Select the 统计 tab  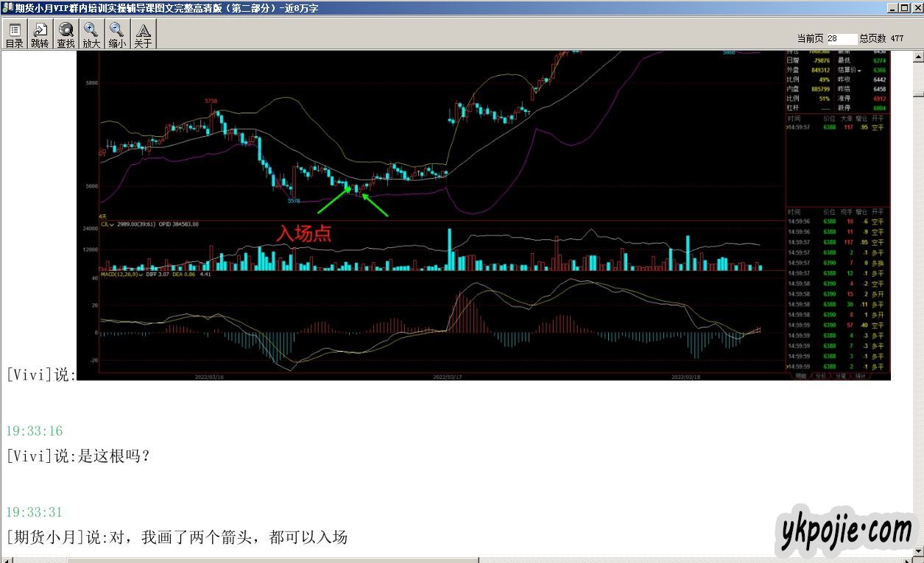860,376
